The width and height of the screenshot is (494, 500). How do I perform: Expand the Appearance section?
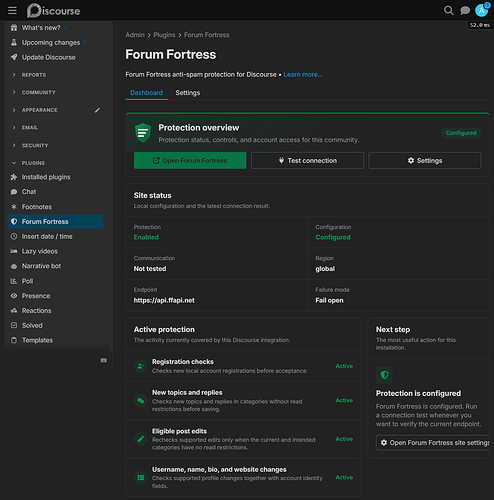tap(39, 110)
